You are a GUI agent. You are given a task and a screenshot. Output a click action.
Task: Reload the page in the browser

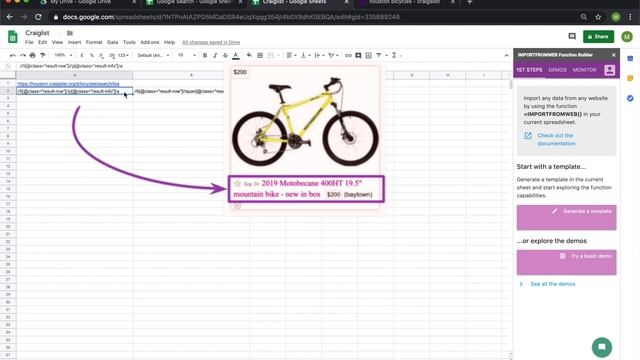click(38, 17)
